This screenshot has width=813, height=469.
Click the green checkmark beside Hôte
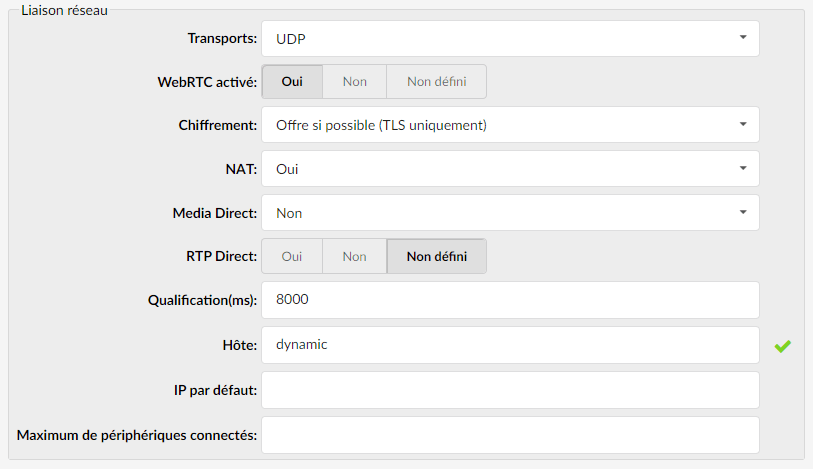pos(782,346)
